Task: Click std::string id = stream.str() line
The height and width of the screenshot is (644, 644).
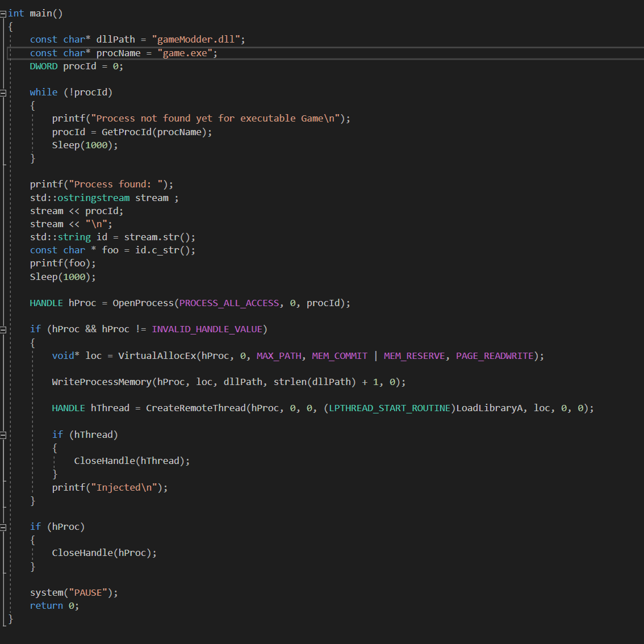Action: tap(112, 237)
